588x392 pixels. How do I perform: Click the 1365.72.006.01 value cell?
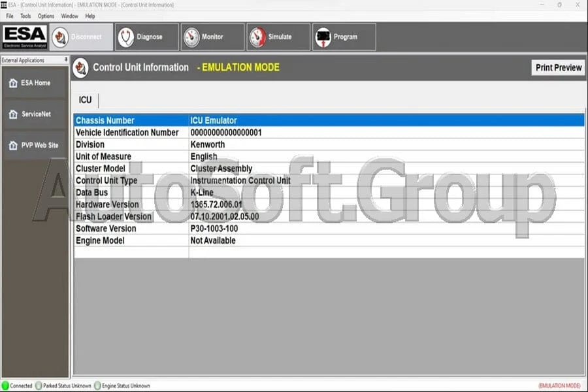387,204
